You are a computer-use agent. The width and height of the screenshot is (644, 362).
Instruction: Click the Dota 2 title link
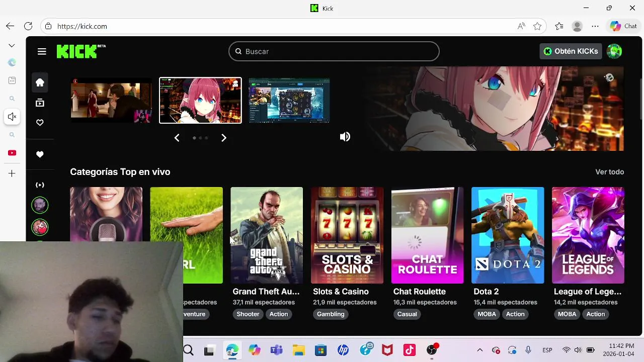click(x=486, y=292)
